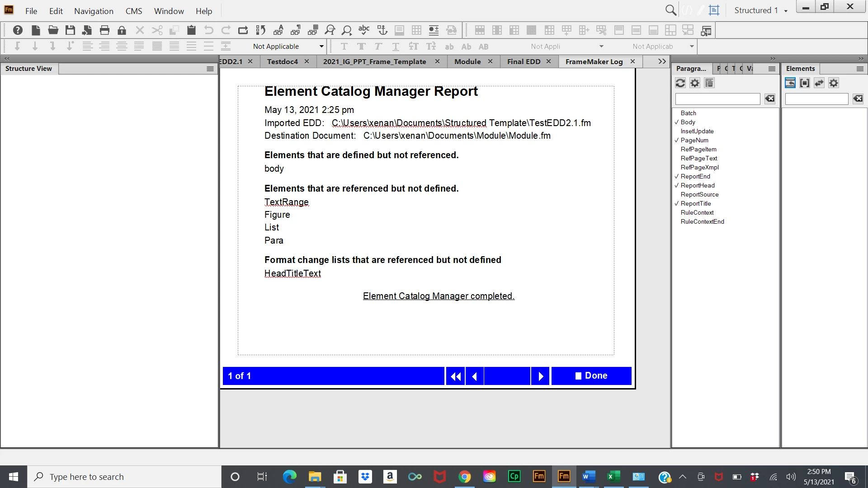Expand hidden document tabs with chevron
Viewport: 868px width, 488px height.
click(662, 61)
